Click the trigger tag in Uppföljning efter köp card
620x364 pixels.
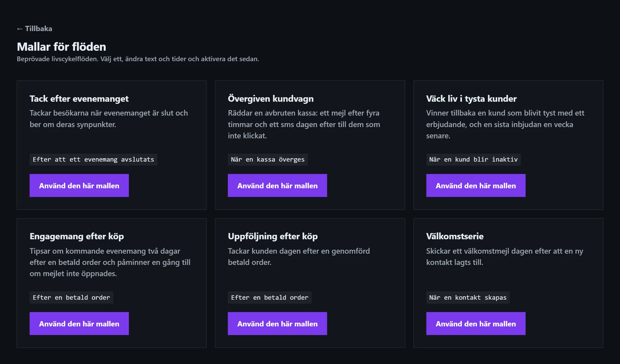(x=270, y=298)
